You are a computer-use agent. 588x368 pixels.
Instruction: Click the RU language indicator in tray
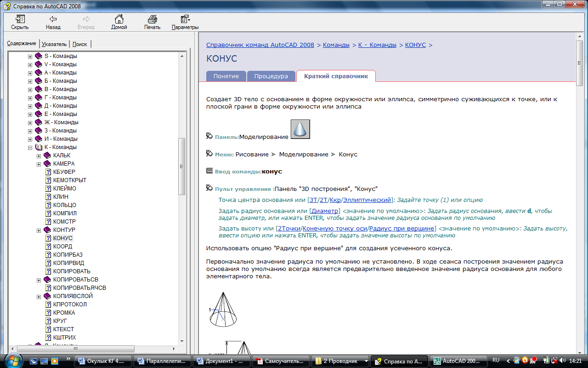click(496, 360)
